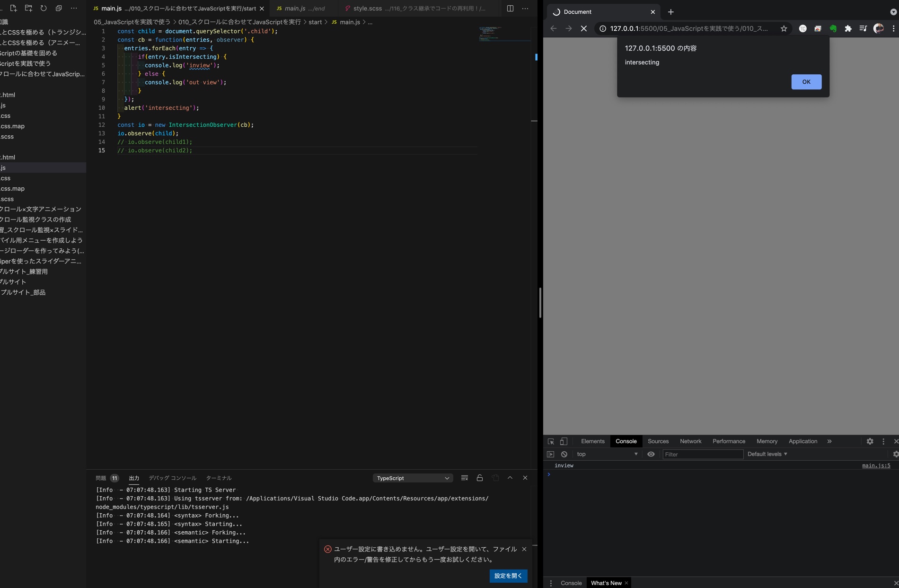Click the clear console icon
The width and height of the screenshot is (899, 588).
(x=564, y=454)
